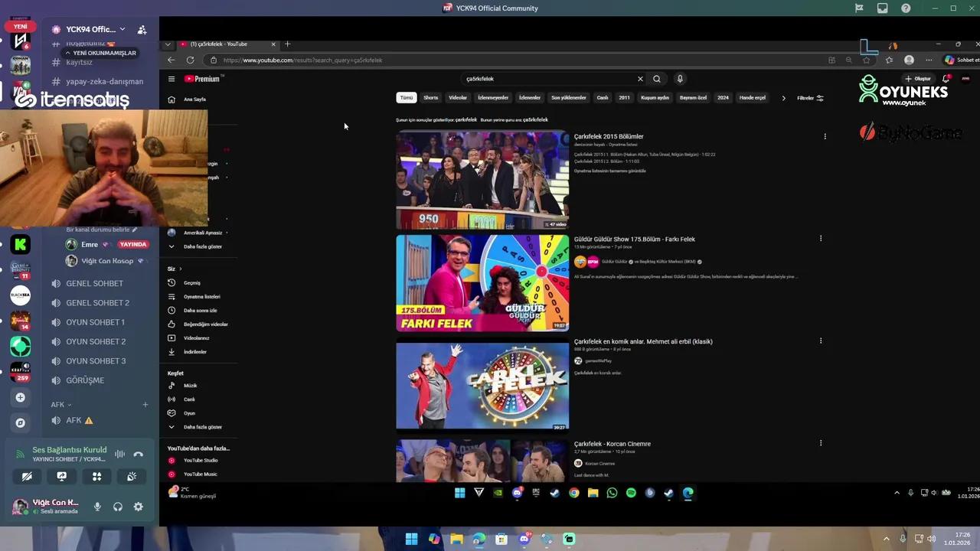Expand the Siz section arrow
Screen dimensions: 980x551
click(x=181, y=269)
